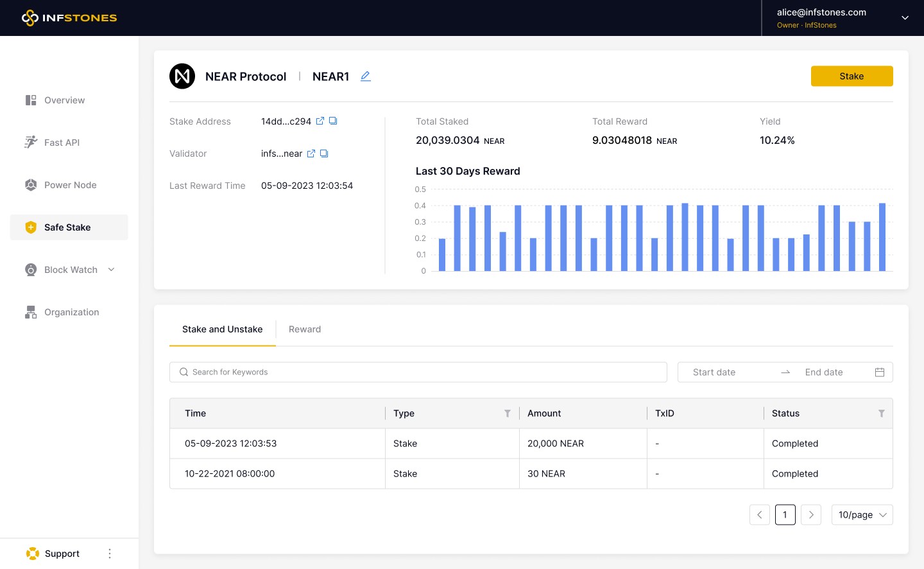Click the Fast API runner icon

coord(31,143)
